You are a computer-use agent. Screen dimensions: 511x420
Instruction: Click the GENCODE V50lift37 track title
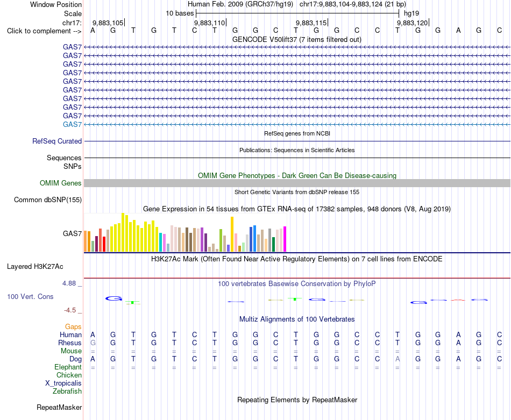pyautogui.click(x=297, y=39)
